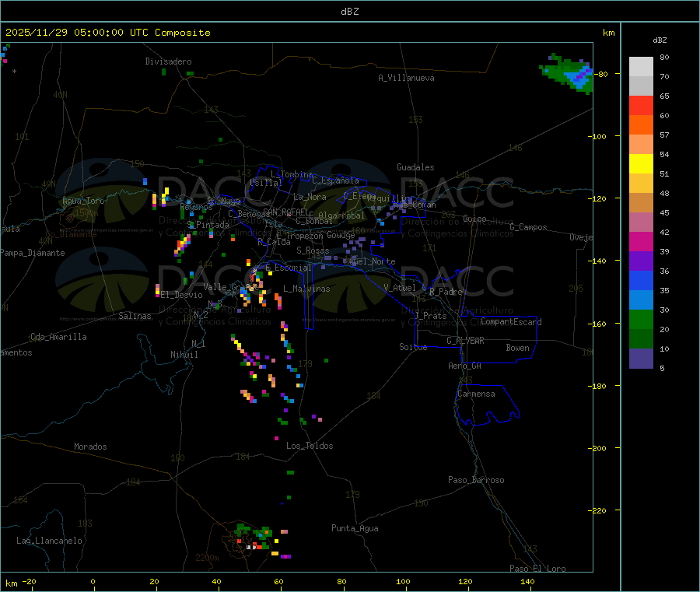The image size is (700, 592).
Task: Select the Los_Toldos location label
Action: pos(310,446)
